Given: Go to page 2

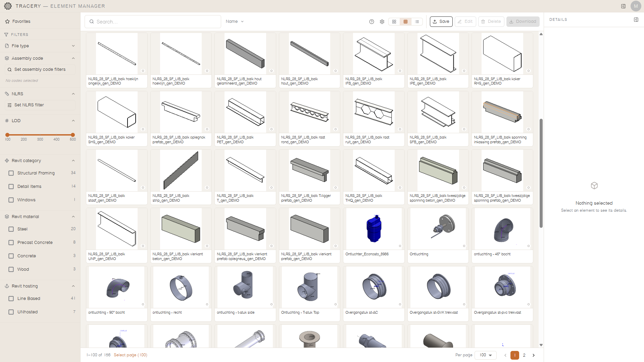Looking at the screenshot, I should tap(524, 355).
